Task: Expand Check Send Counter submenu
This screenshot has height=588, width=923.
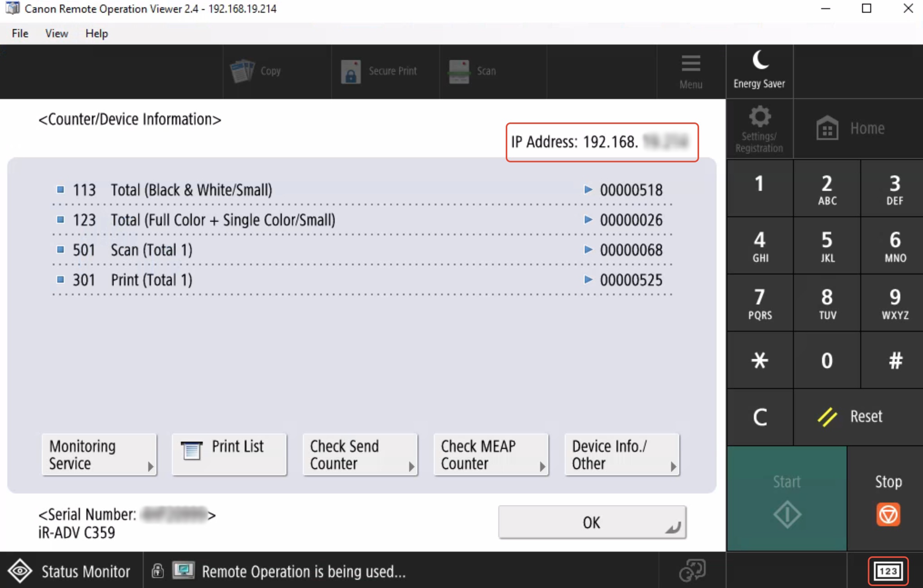Action: pos(360,455)
